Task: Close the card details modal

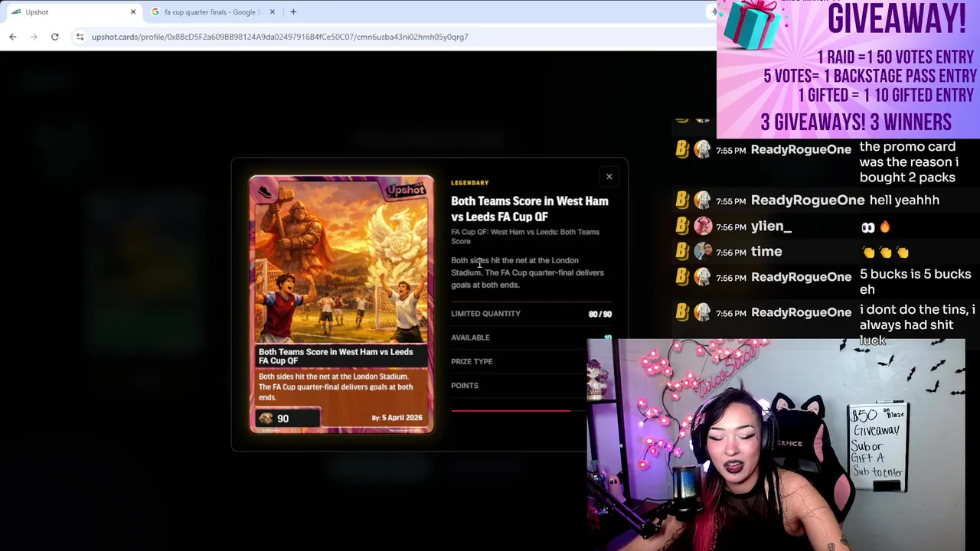Action: pos(609,177)
